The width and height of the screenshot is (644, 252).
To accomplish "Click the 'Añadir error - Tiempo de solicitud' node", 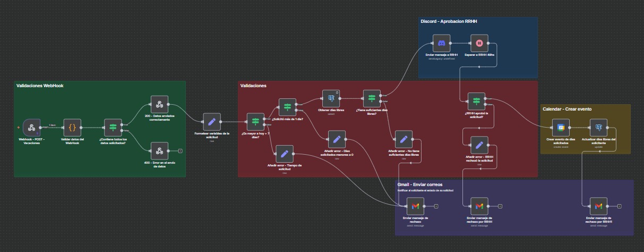I will [284, 154].
